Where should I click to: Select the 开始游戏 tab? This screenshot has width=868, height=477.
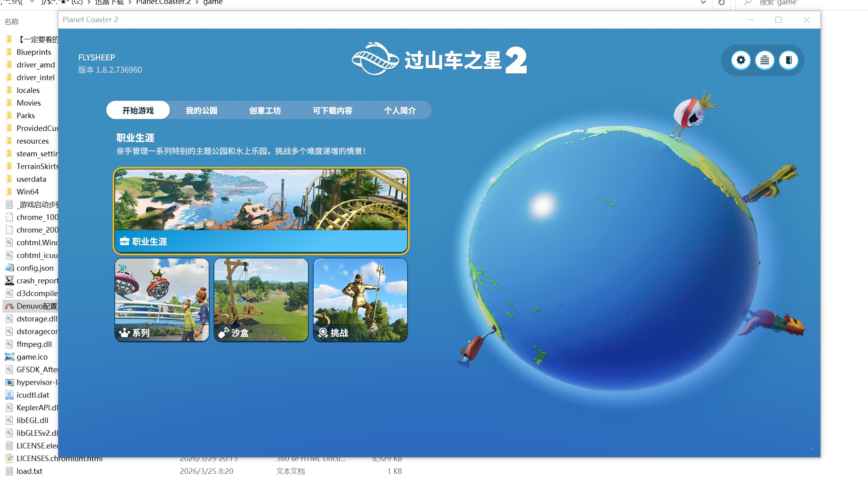coord(138,110)
